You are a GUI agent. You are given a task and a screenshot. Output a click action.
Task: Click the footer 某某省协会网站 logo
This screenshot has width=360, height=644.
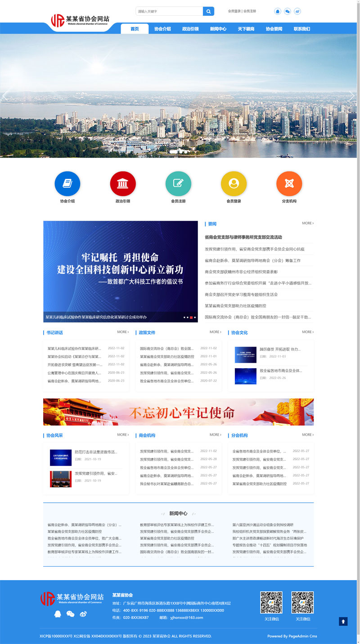[x=72, y=599]
